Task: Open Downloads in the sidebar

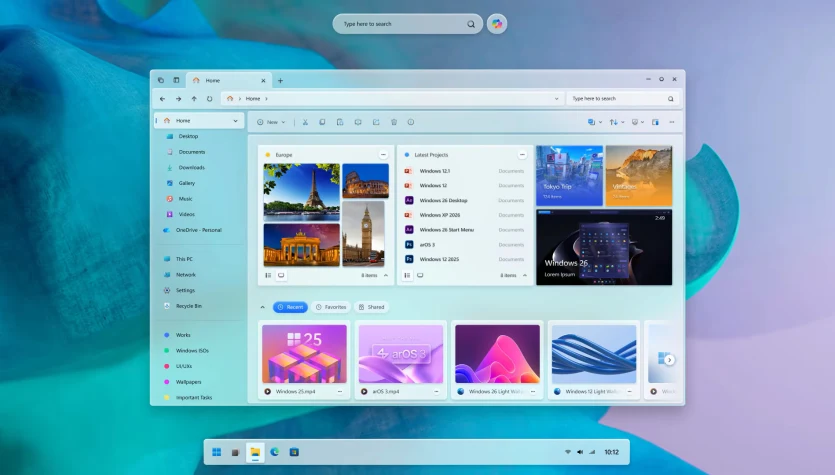Action: click(x=191, y=167)
